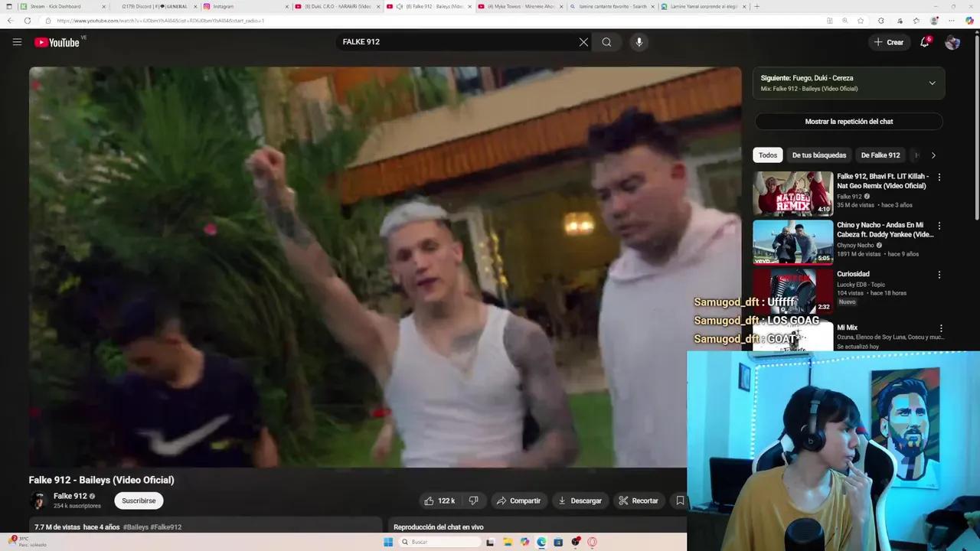Open File Explorer from the taskbar
980x551 pixels.
point(508,542)
